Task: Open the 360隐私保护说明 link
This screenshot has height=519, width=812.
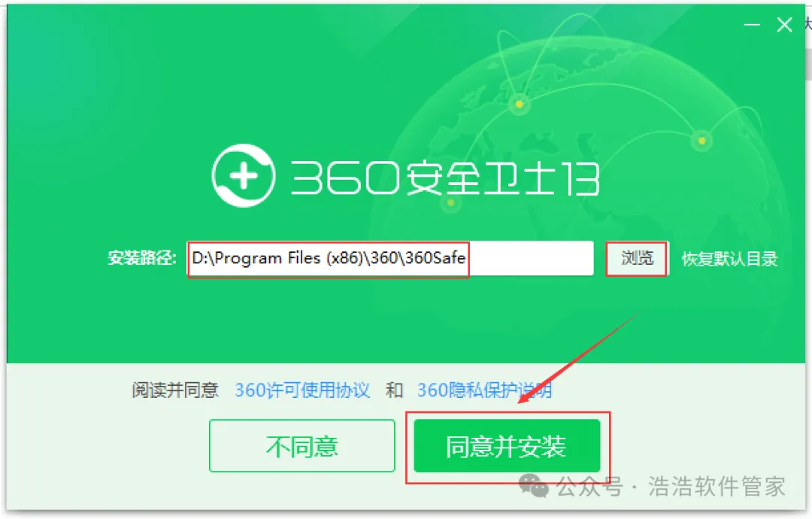Action: [485, 390]
